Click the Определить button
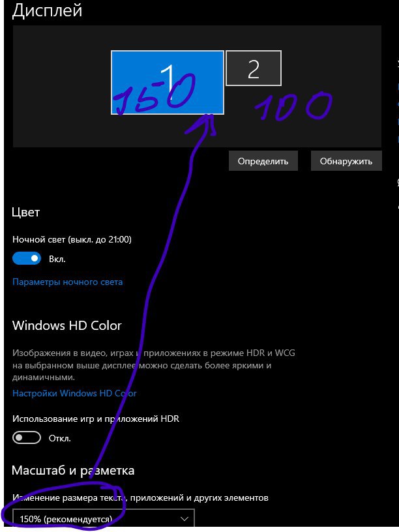 263,161
